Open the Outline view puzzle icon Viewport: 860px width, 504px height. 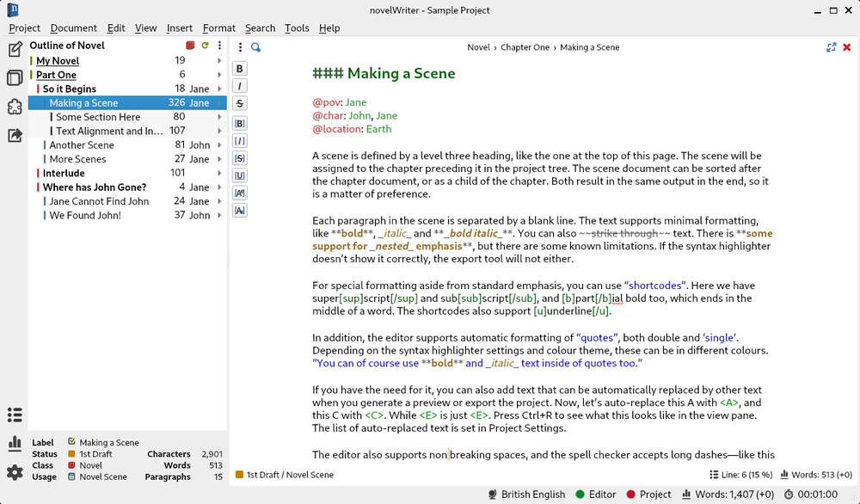point(15,107)
